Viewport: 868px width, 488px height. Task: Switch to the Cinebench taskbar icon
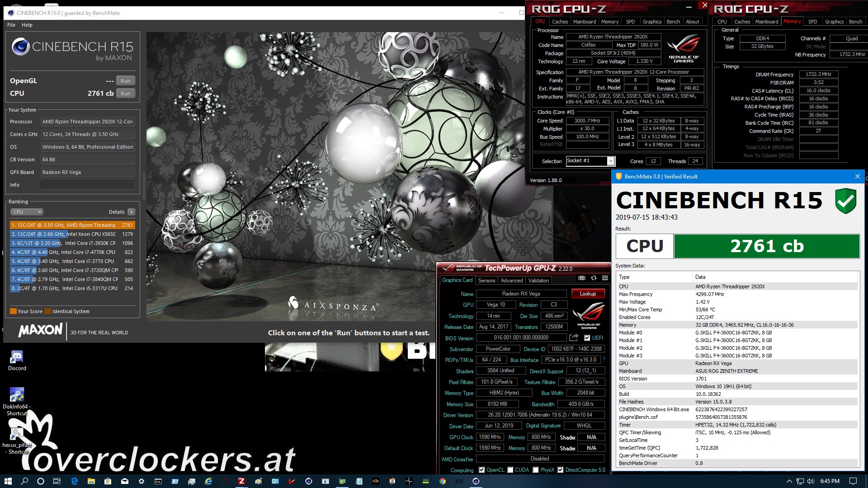[x=476, y=481]
